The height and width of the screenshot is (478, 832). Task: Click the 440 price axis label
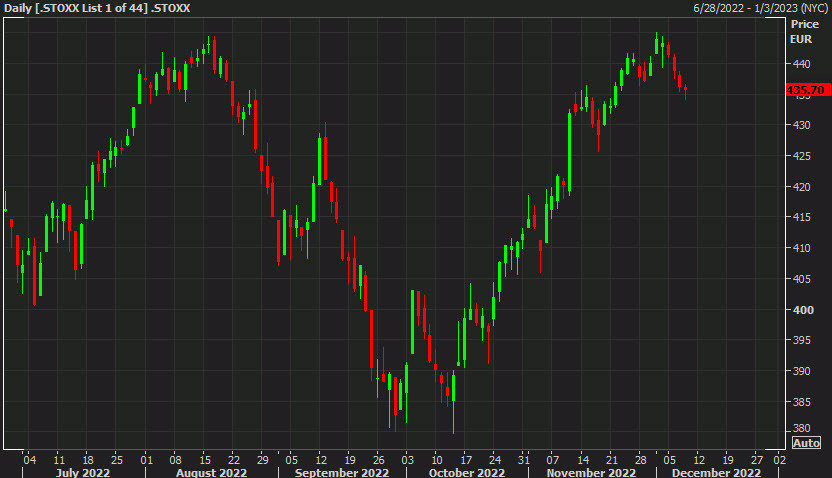tap(801, 64)
